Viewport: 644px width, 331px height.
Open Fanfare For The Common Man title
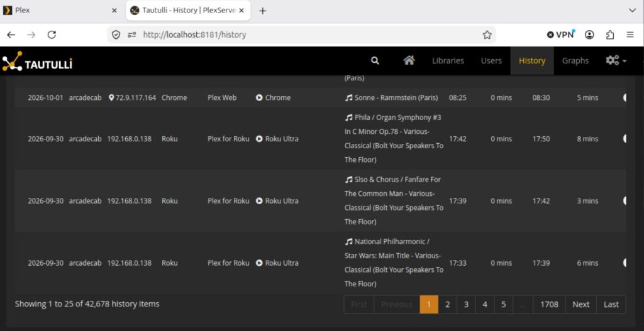[394, 200]
